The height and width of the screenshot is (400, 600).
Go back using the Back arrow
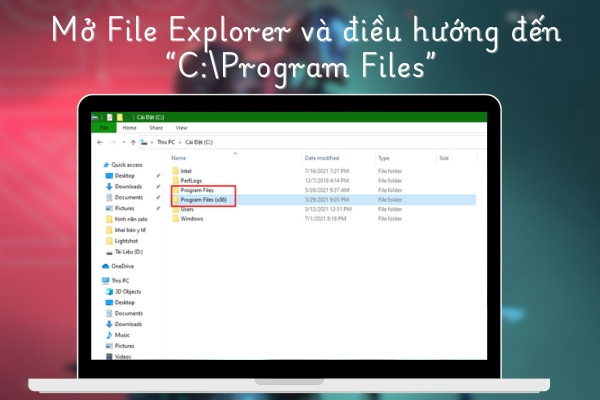tap(100, 142)
